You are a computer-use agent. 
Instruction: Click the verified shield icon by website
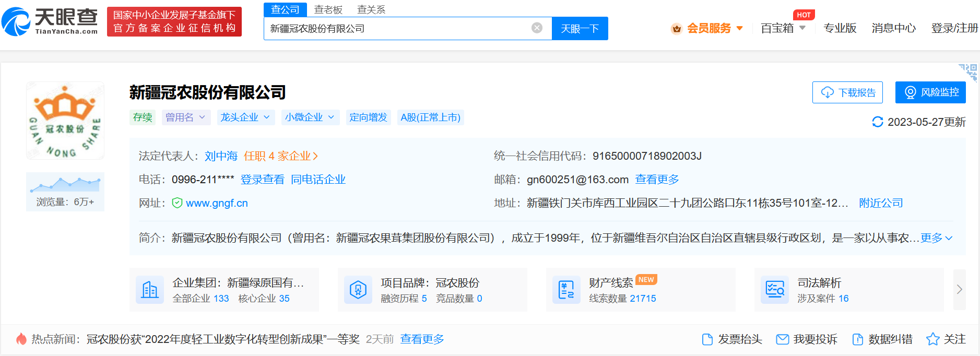pyautogui.click(x=177, y=203)
